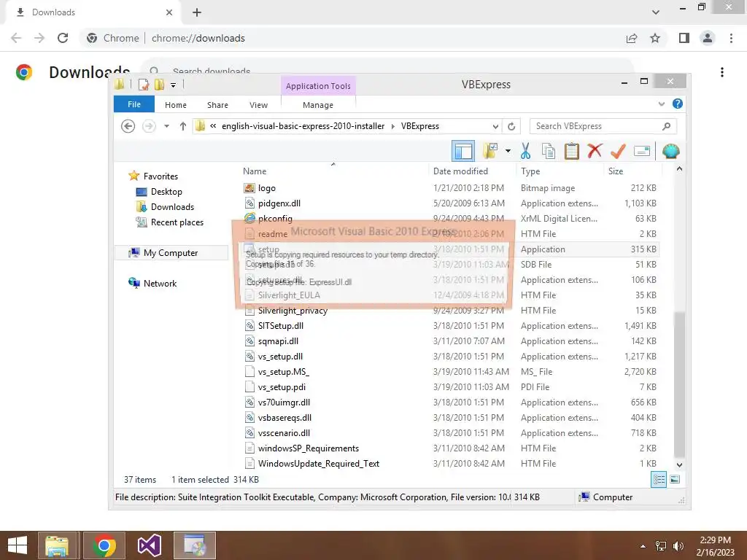Sort files by Name column header
This screenshot has width=747, height=560.
(x=333, y=171)
